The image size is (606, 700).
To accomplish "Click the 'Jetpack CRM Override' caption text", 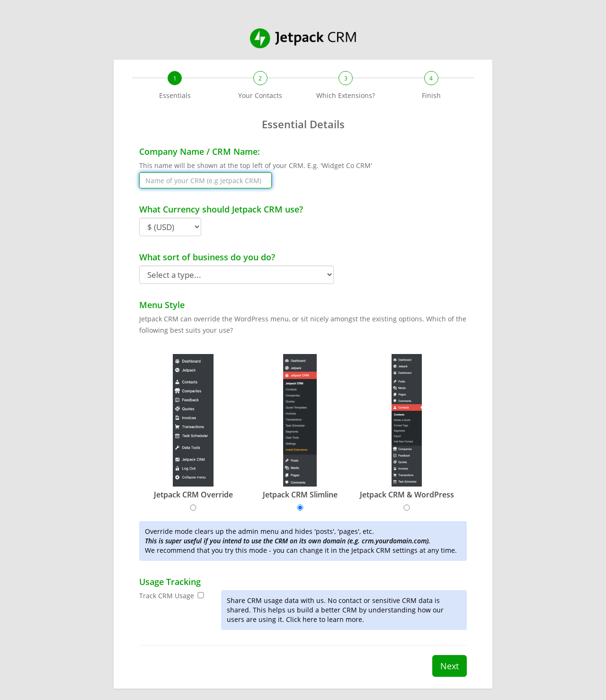I will point(193,495).
